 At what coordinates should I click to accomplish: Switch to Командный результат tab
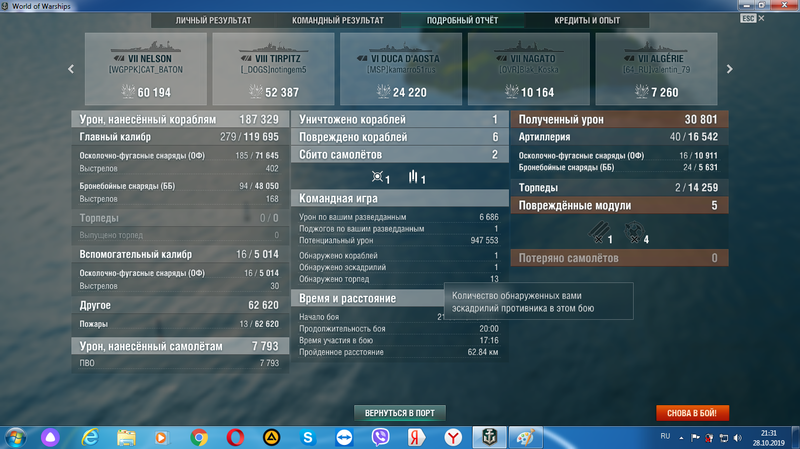coord(338,20)
